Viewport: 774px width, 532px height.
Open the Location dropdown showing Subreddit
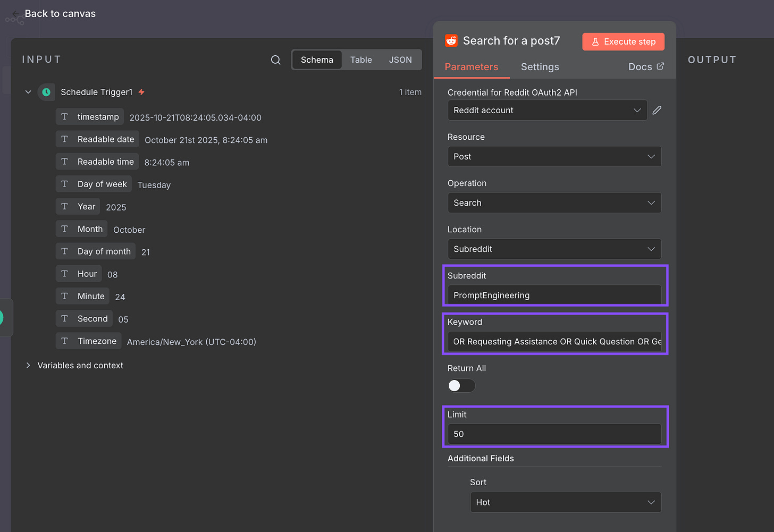pyautogui.click(x=554, y=249)
